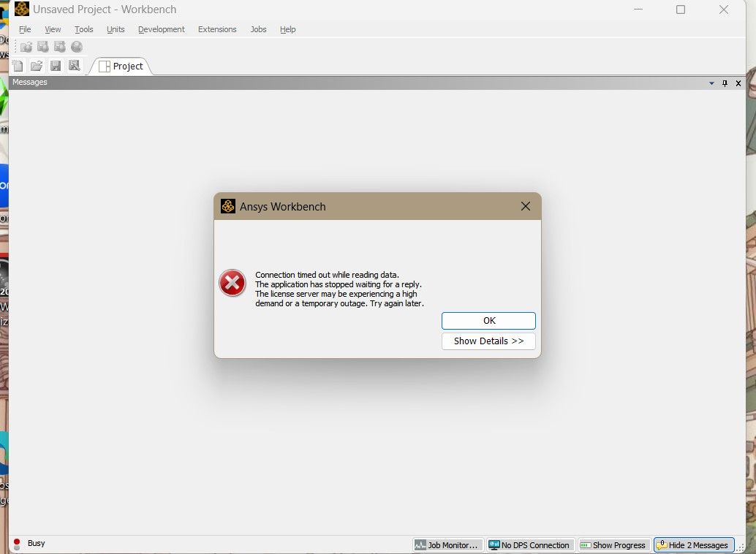Screen dimensions: 756x554
Task: Open the Jobs menu
Action: [x=258, y=29]
